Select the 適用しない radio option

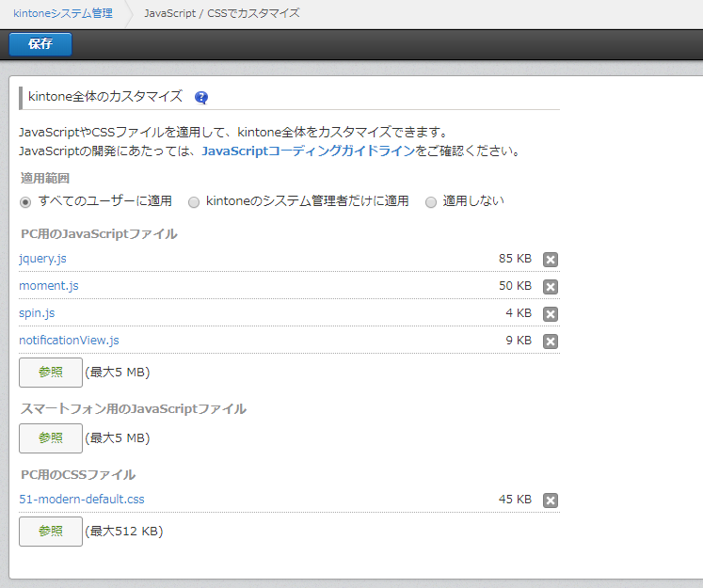tap(431, 202)
